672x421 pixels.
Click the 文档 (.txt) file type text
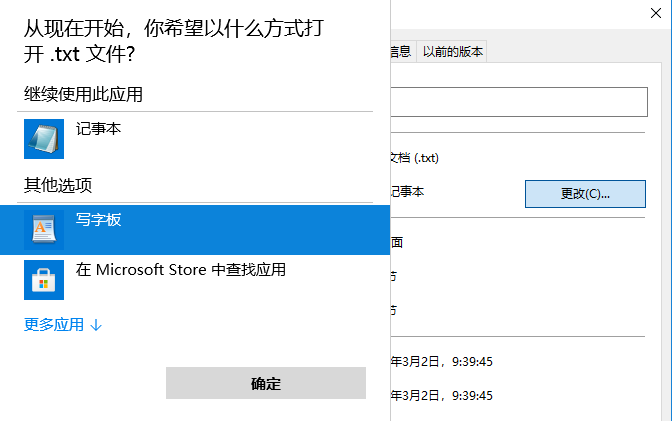[x=413, y=158]
